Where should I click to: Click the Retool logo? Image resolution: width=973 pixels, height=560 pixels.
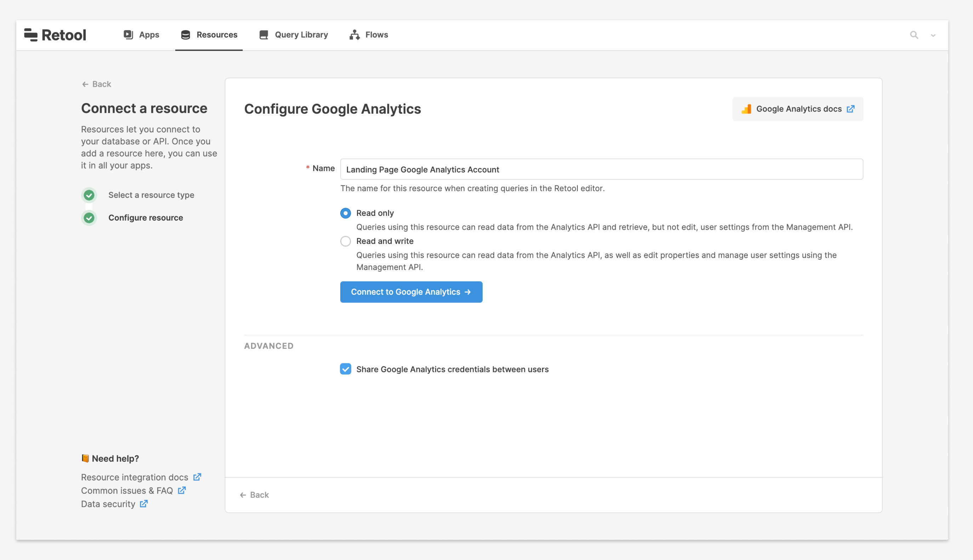click(x=55, y=35)
